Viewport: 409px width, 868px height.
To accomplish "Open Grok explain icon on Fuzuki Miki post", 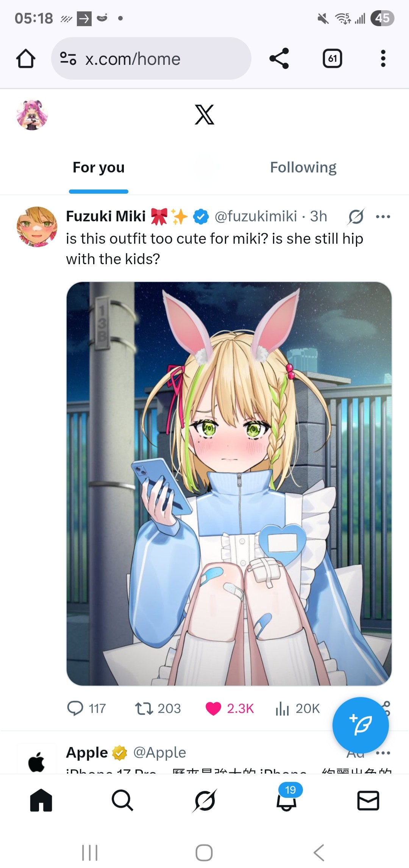I will click(x=356, y=217).
